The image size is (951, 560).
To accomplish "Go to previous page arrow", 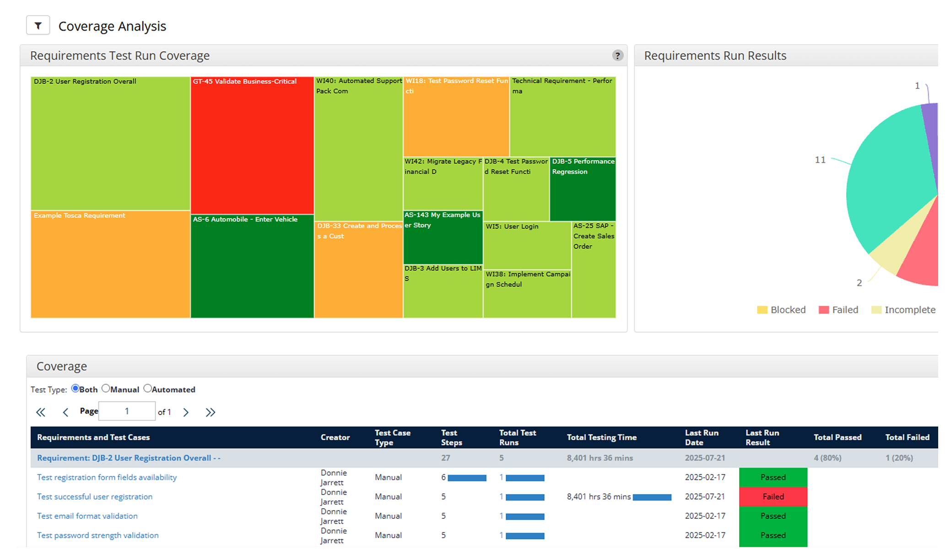I will click(x=65, y=412).
